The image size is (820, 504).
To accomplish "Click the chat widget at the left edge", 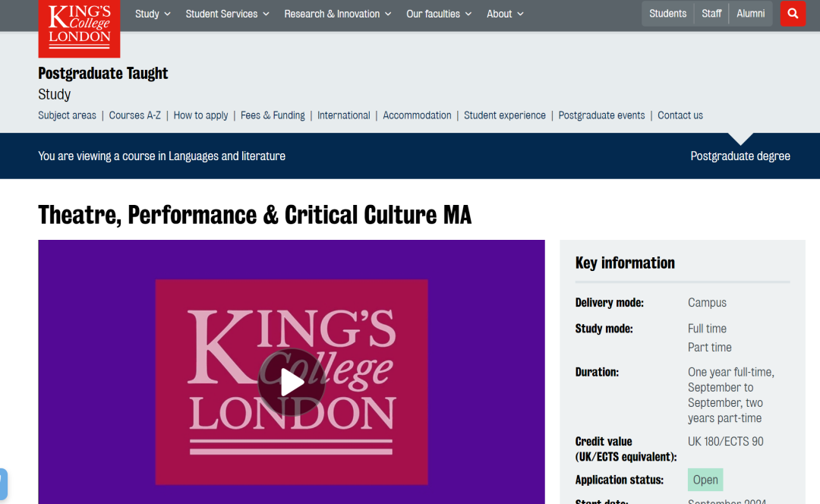I will point(3,484).
